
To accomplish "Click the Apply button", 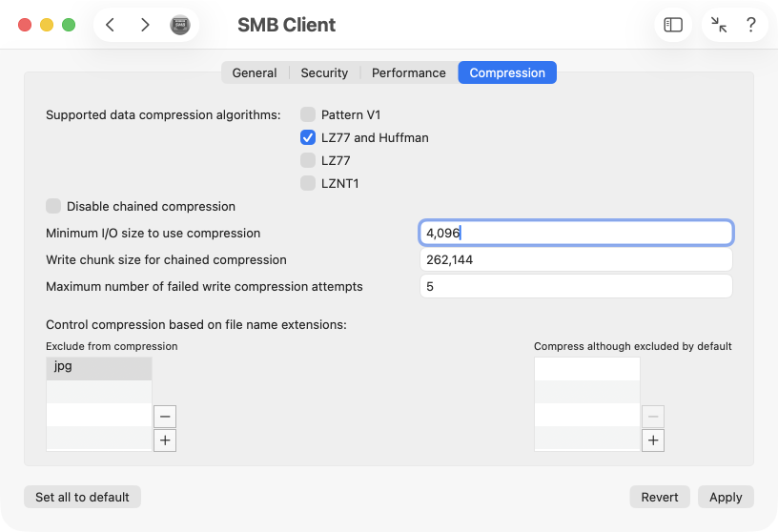I will [x=726, y=497].
